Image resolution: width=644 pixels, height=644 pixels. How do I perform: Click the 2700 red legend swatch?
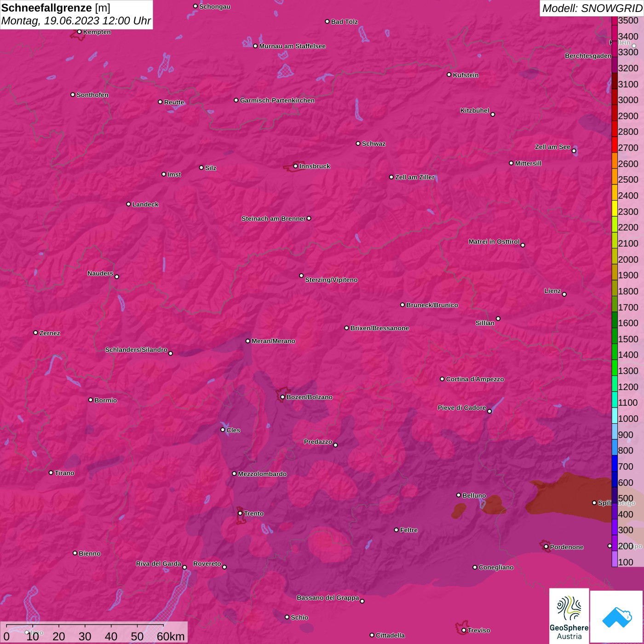615,144
